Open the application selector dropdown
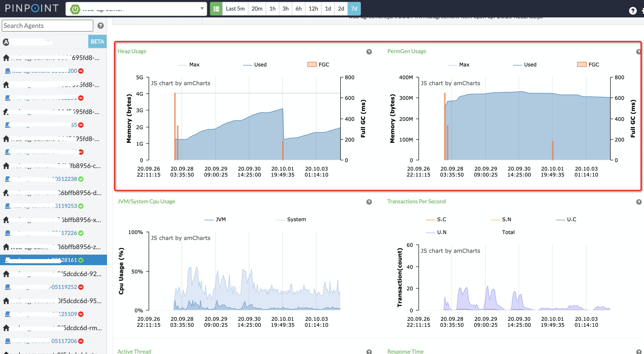The image size is (644, 354). click(136, 9)
